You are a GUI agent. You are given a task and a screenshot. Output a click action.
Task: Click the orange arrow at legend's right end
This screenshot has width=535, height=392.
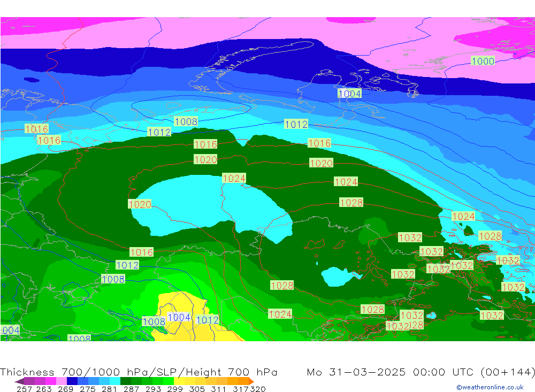251,381
